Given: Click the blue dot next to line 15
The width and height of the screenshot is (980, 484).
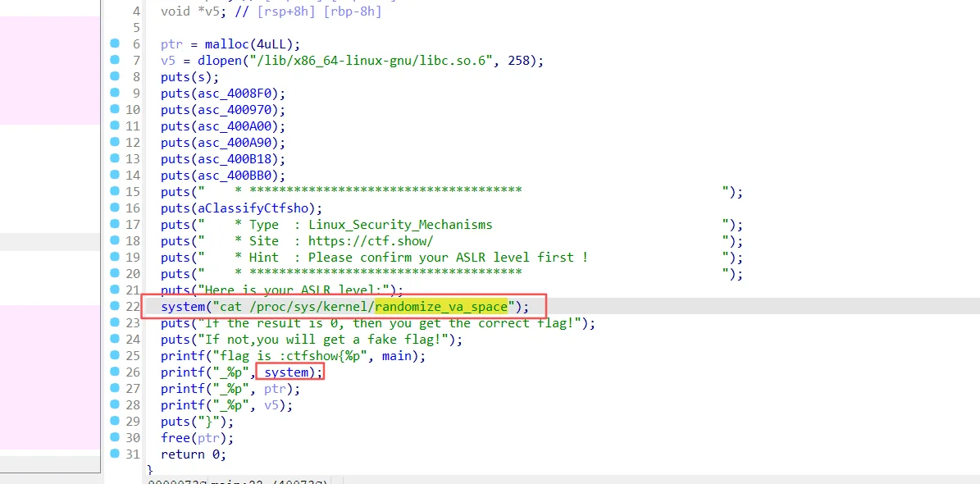Looking at the screenshot, I should click(115, 191).
